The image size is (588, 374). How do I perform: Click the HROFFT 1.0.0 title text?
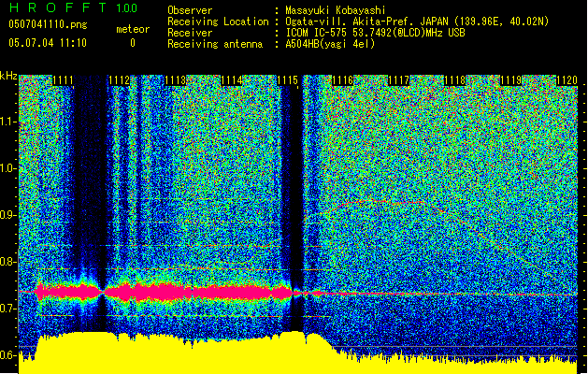(x=73, y=7)
